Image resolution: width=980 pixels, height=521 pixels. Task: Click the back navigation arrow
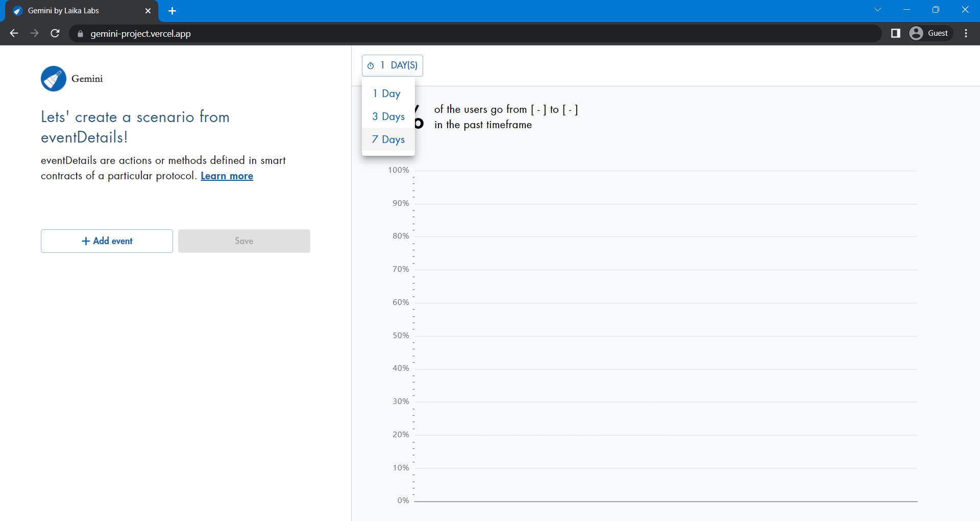(14, 33)
